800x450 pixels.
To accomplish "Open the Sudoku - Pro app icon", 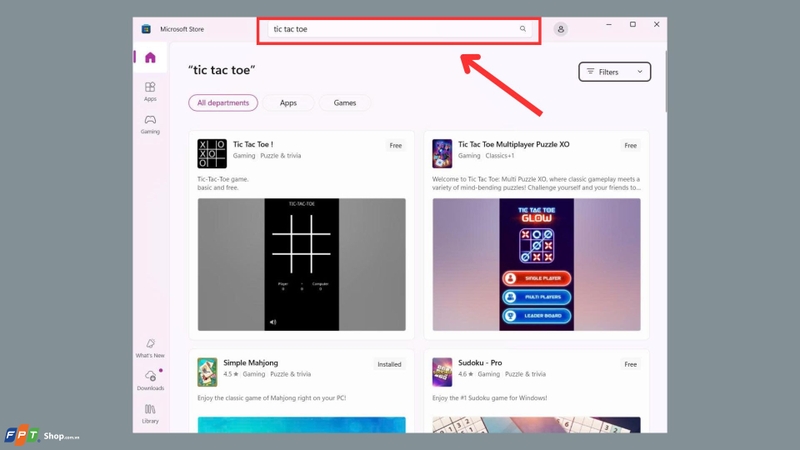I will point(442,372).
